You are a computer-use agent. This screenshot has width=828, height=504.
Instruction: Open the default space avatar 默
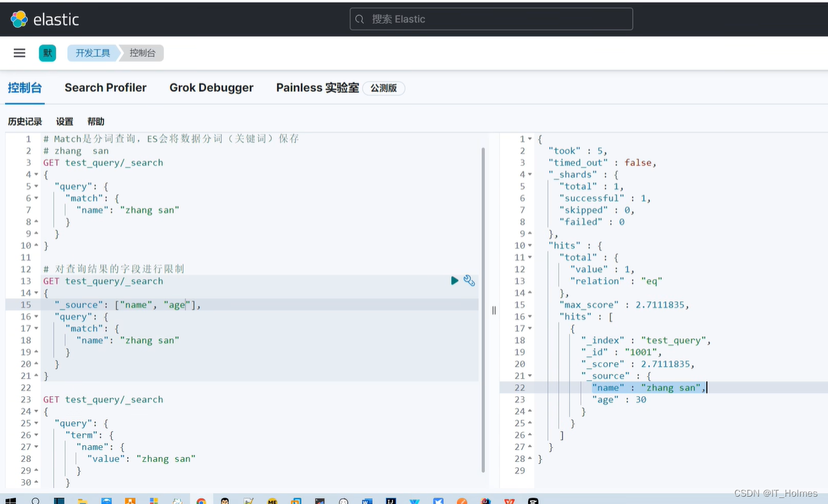(x=48, y=53)
